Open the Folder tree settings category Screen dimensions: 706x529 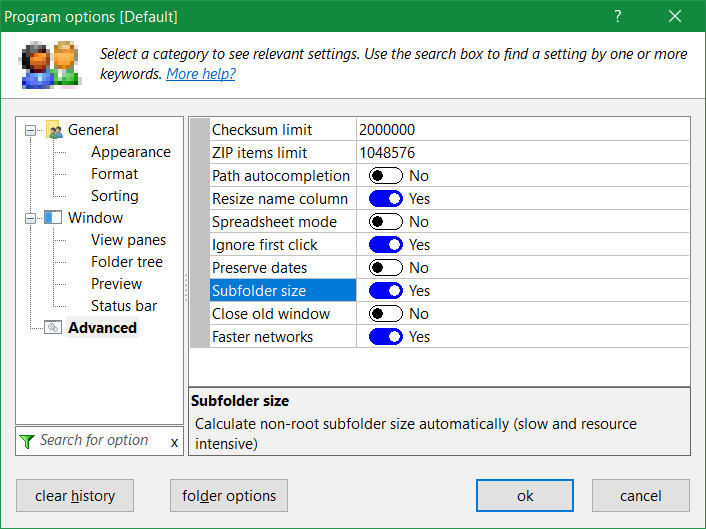[126, 262]
